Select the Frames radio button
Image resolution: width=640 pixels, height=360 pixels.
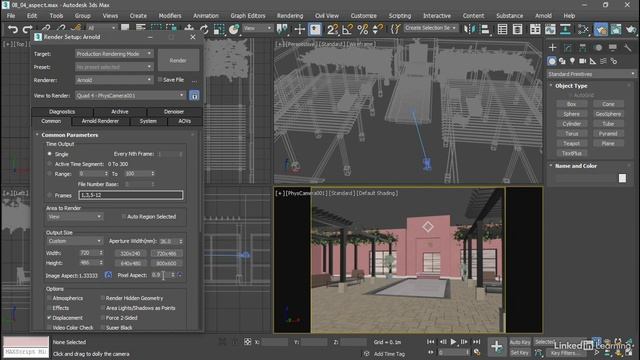point(50,195)
